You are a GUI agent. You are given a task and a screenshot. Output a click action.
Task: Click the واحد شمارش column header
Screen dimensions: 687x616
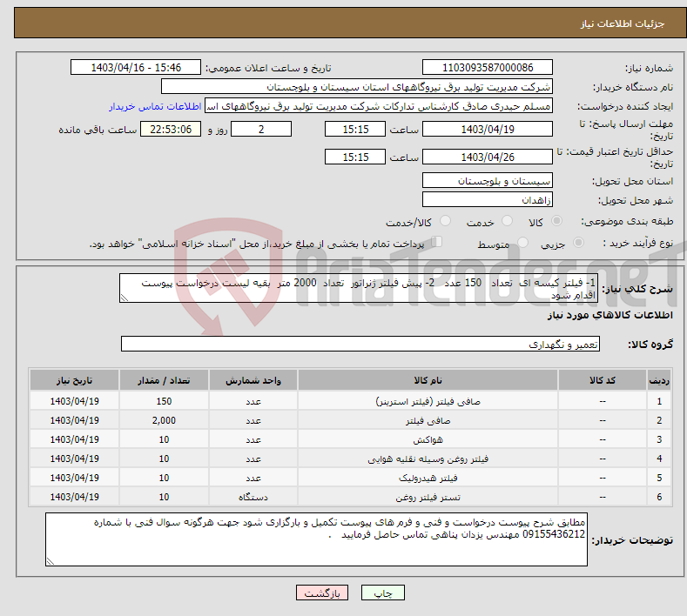pyautogui.click(x=253, y=380)
